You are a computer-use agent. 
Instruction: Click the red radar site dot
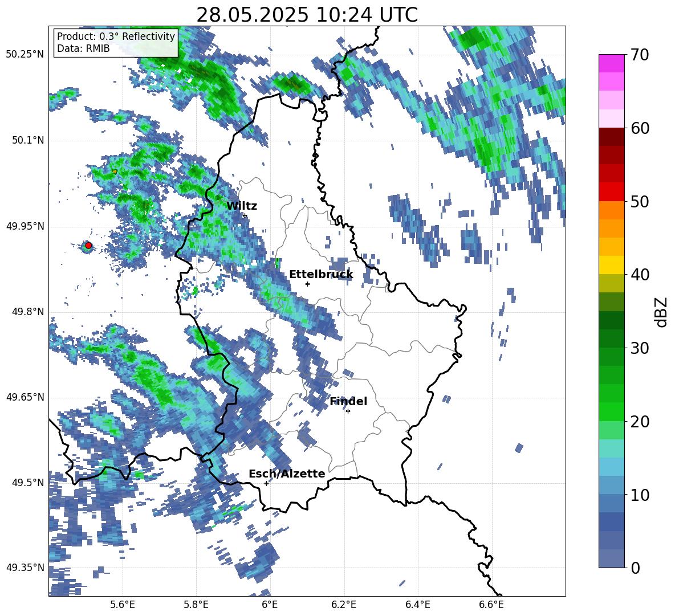[88, 246]
